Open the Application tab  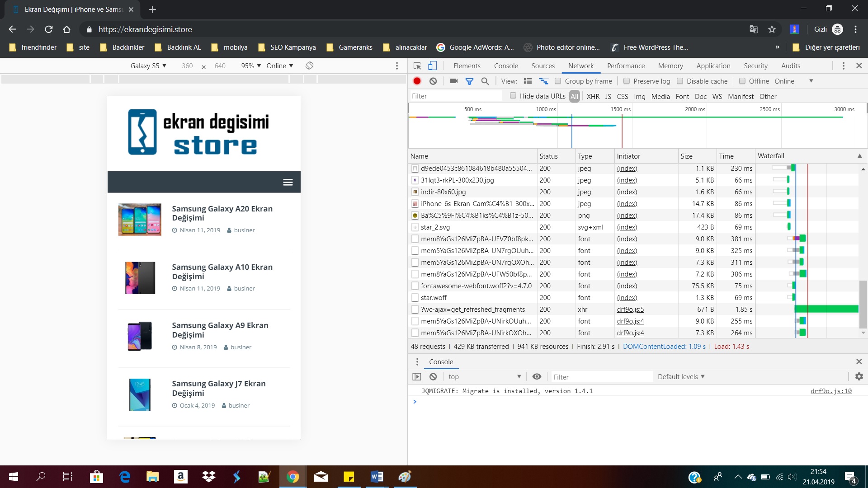pos(713,66)
